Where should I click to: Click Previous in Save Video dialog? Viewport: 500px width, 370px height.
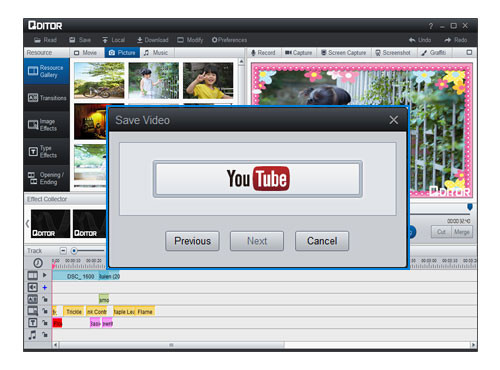(192, 241)
